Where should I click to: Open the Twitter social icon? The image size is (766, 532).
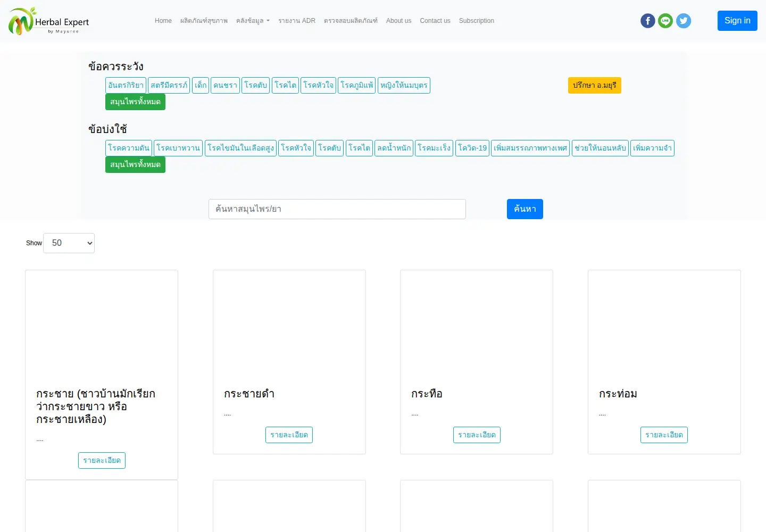pyautogui.click(x=684, y=21)
